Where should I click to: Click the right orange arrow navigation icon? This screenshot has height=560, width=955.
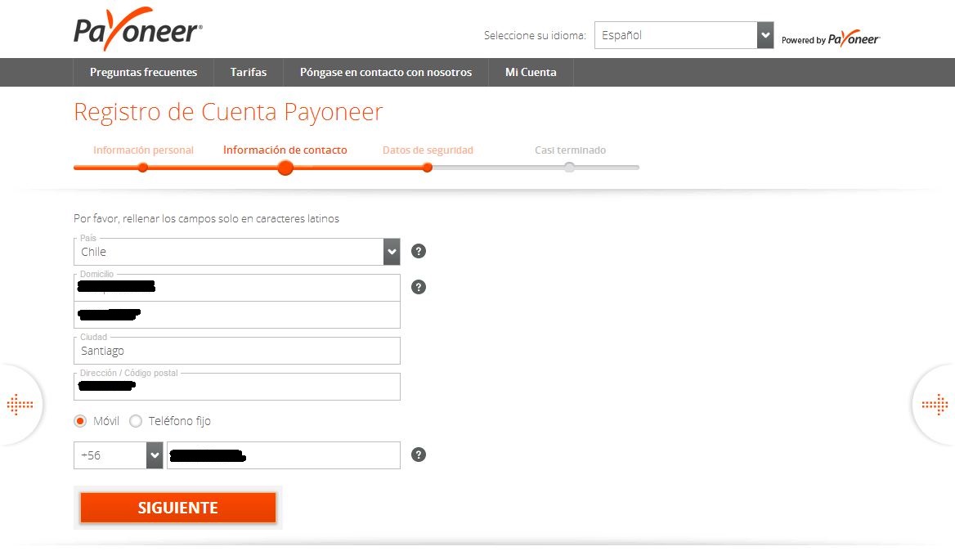935,404
